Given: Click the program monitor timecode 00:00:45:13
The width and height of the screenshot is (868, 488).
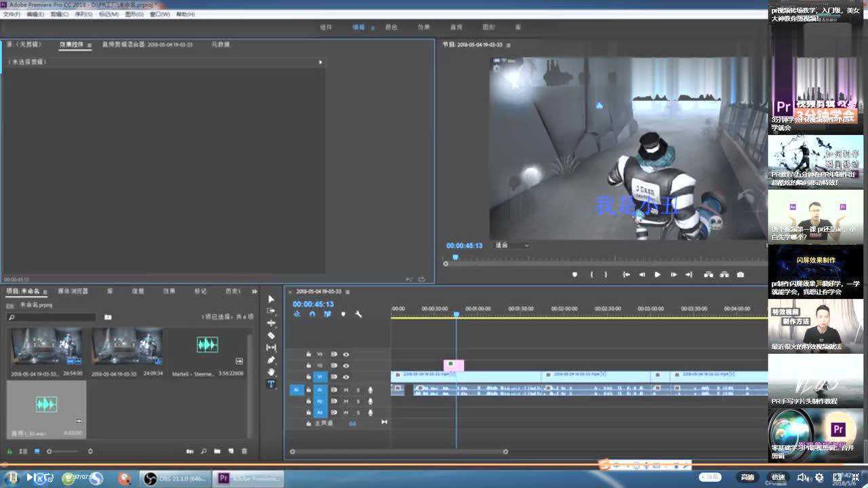Looking at the screenshot, I should pyautogui.click(x=465, y=245).
